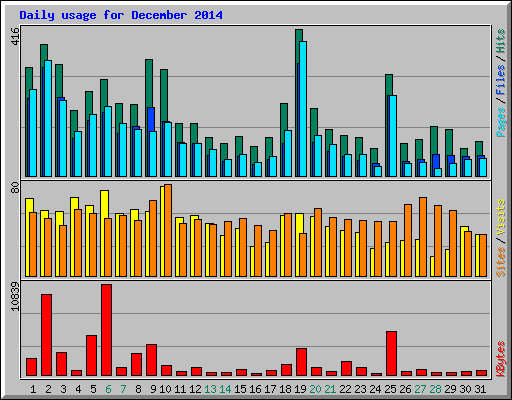Select the red KBytes bar for day 2

click(46, 335)
